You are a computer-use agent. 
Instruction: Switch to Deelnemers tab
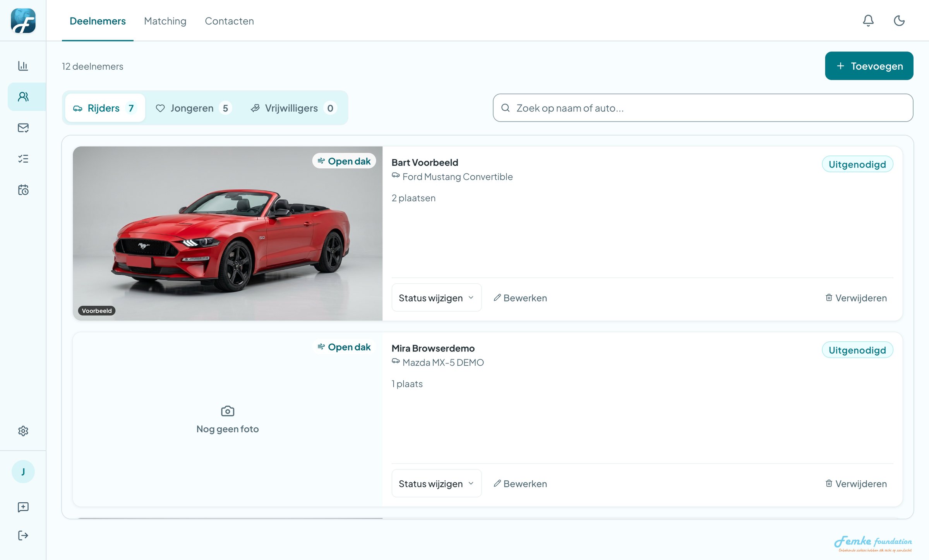click(98, 21)
